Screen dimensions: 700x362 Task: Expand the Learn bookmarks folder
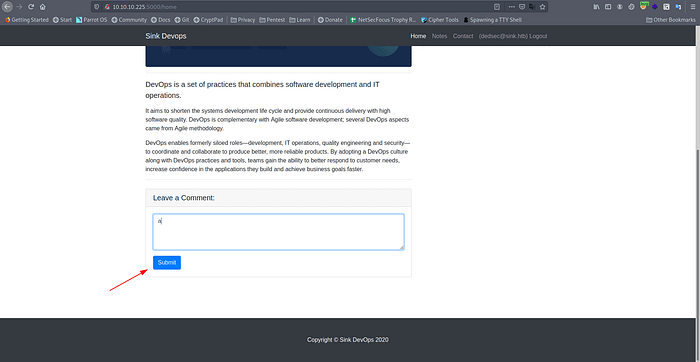click(x=300, y=20)
